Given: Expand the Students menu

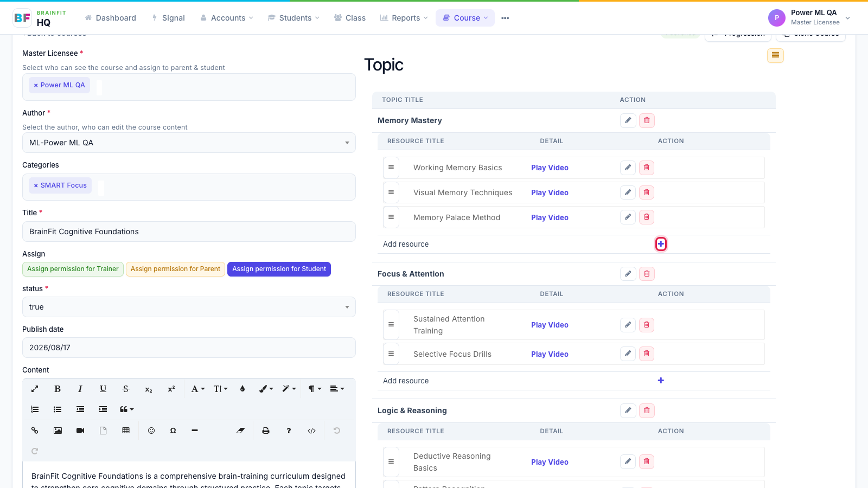Looking at the screenshot, I should click(x=293, y=18).
